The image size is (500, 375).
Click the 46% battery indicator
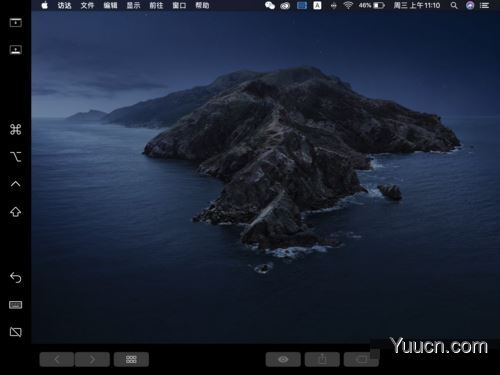click(x=372, y=5)
